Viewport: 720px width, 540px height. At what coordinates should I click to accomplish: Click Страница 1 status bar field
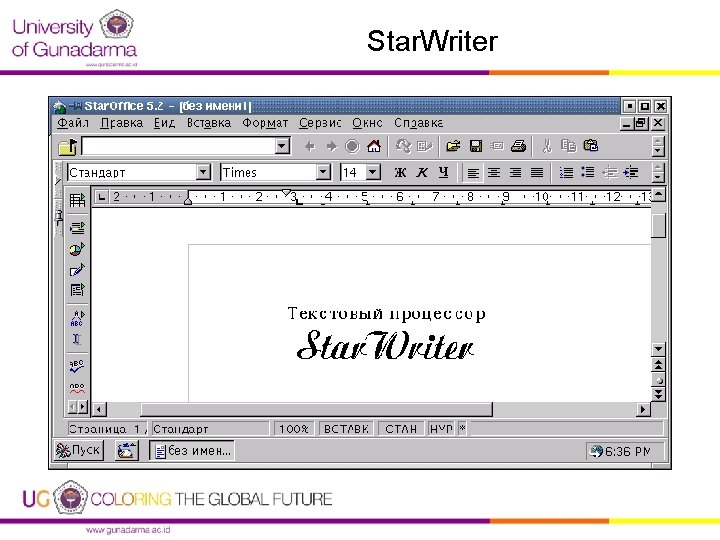108,429
